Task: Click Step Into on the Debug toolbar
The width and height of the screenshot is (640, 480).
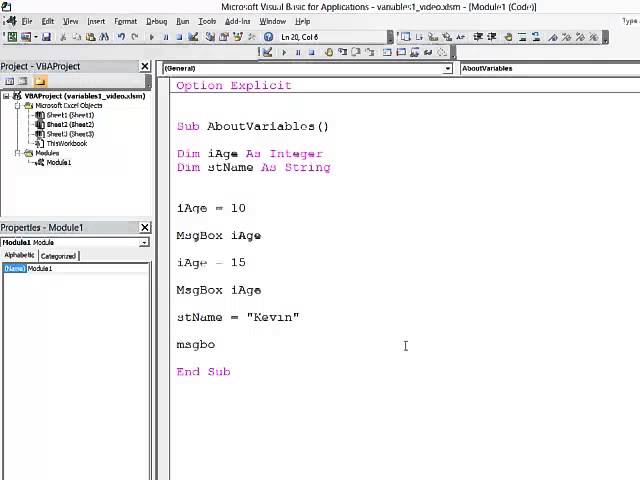Action: [x=342, y=52]
